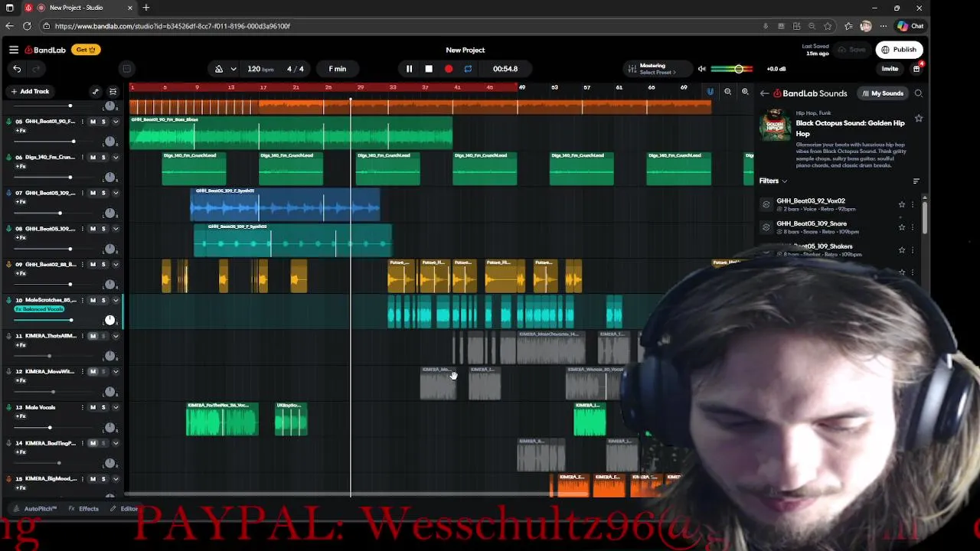Zoom out the timeline
The image size is (980, 551).
[x=727, y=92]
